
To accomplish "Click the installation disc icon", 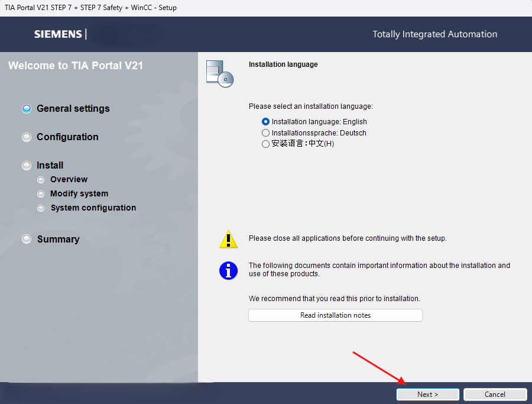I will (220, 73).
